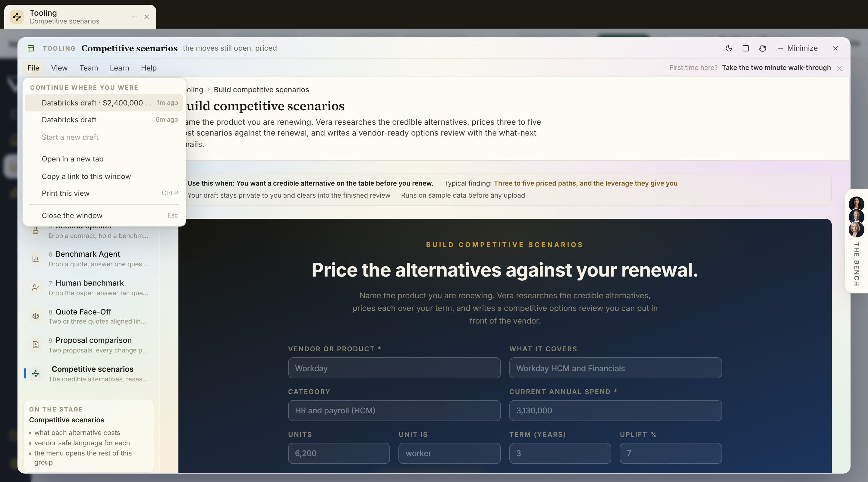Click the Units field showing 6,200
The image size is (868, 482).
pos(339,453)
